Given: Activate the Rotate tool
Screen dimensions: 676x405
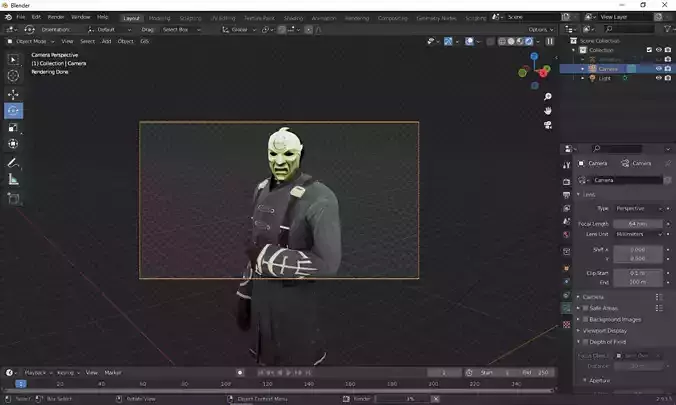Looking at the screenshot, I should (13, 111).
